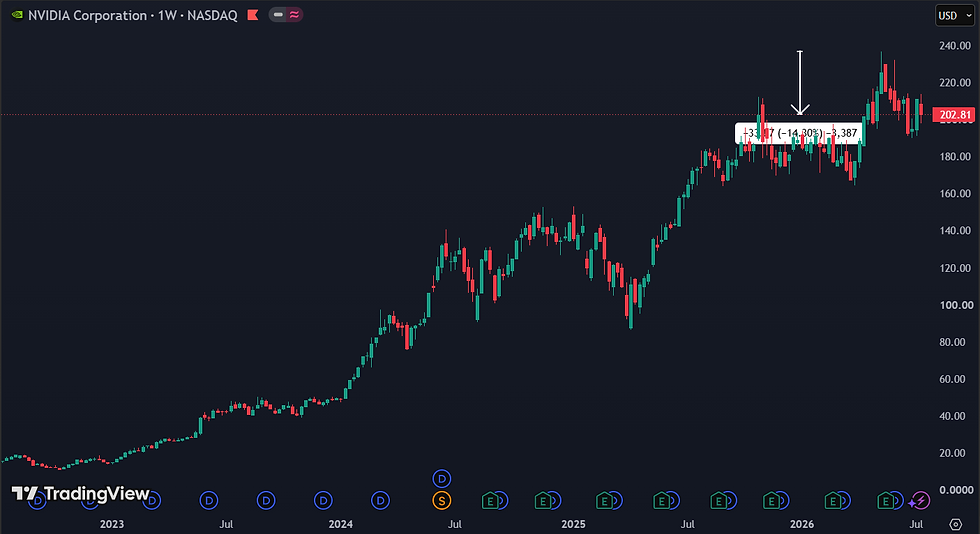The width and height of the screenshot is (980, 534).
Task: Click the 2023 time axis label
Action: tap(112, 524)
